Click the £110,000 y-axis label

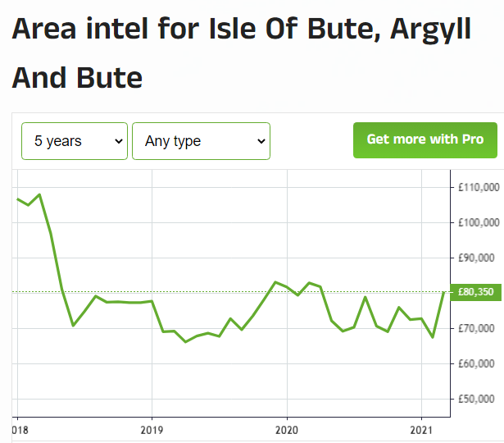(x=479, y=188)
